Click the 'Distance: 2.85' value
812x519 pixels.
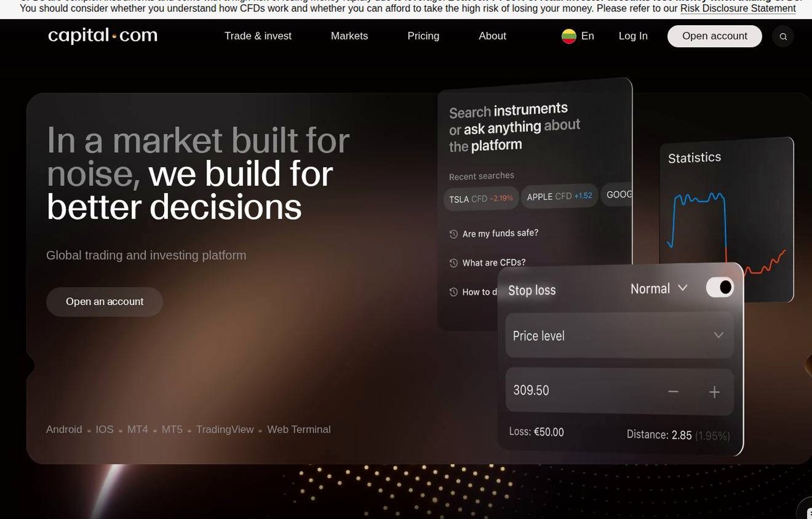point(659,435)
